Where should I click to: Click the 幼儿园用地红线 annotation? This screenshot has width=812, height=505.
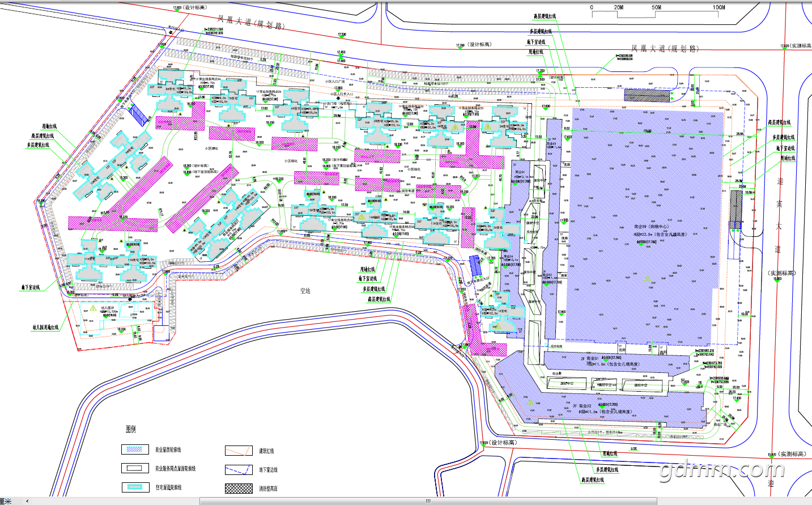(45, 328)
